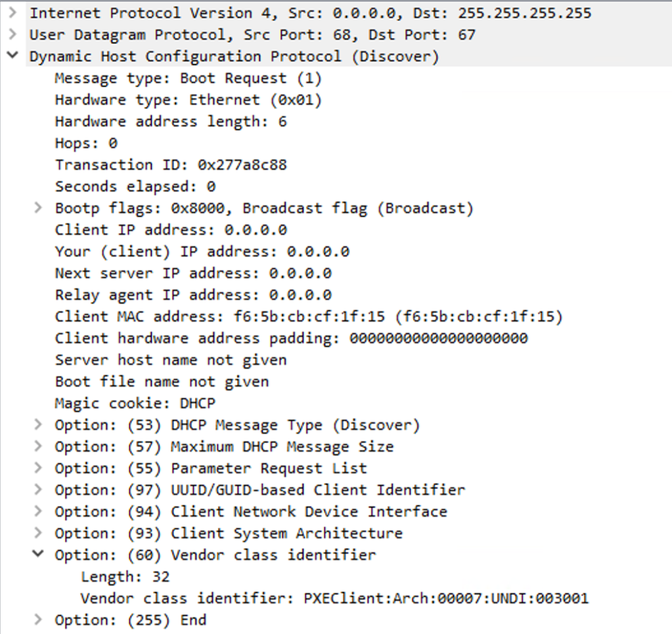
Task: Select the Hardware type Ethernet row
Action: click(x=188, y=100)
